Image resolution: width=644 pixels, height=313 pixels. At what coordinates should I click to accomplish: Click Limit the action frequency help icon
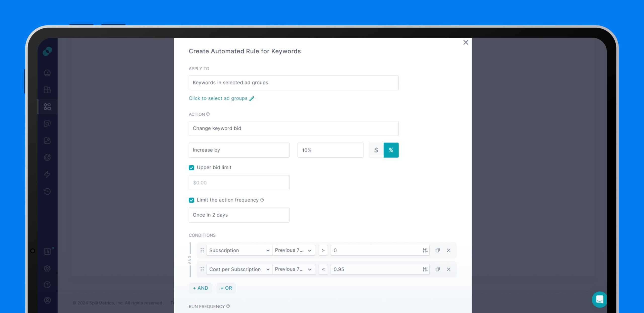point(262,200)
